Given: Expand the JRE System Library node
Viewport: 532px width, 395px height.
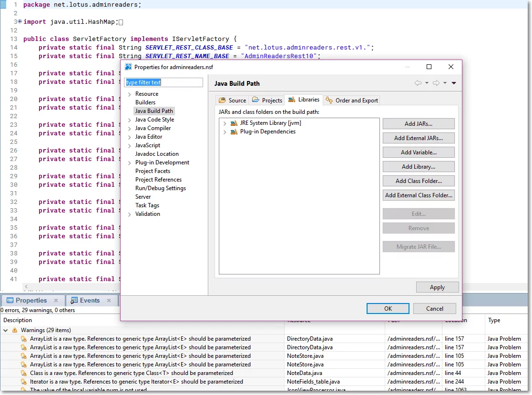Looking at the screenshot, I should [x=225, y=123].
